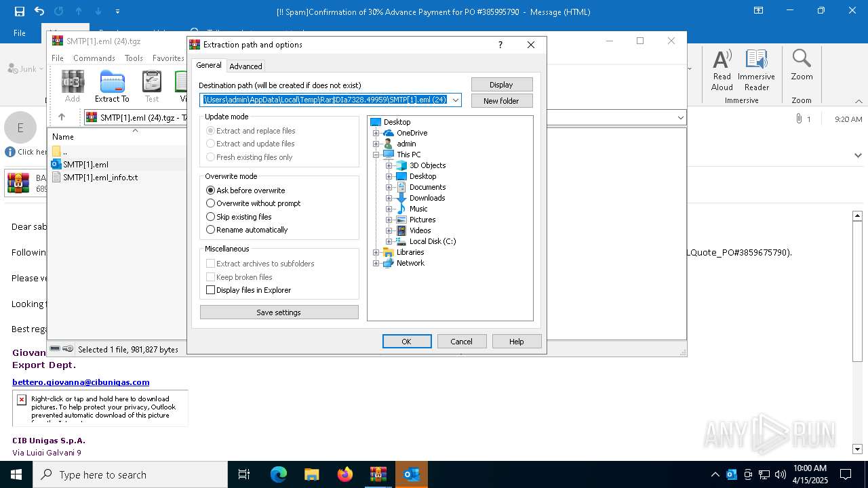868x488 pixels.
Task: Click the Zoom magnifier in Outlook ribbon
Action: tap(802, 65)
